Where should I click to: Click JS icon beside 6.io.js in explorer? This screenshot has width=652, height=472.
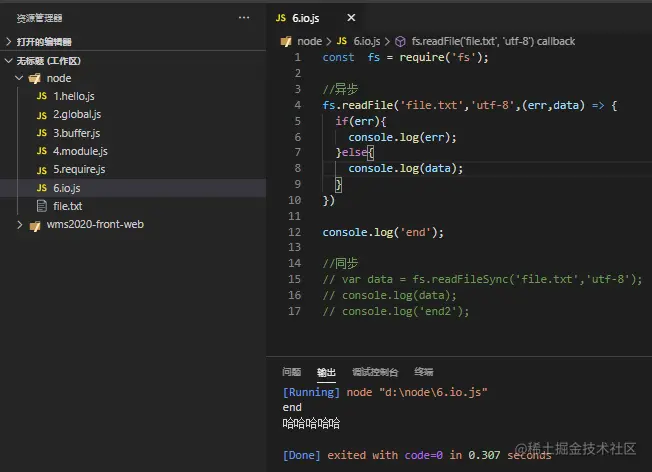[x=42, y=188]
